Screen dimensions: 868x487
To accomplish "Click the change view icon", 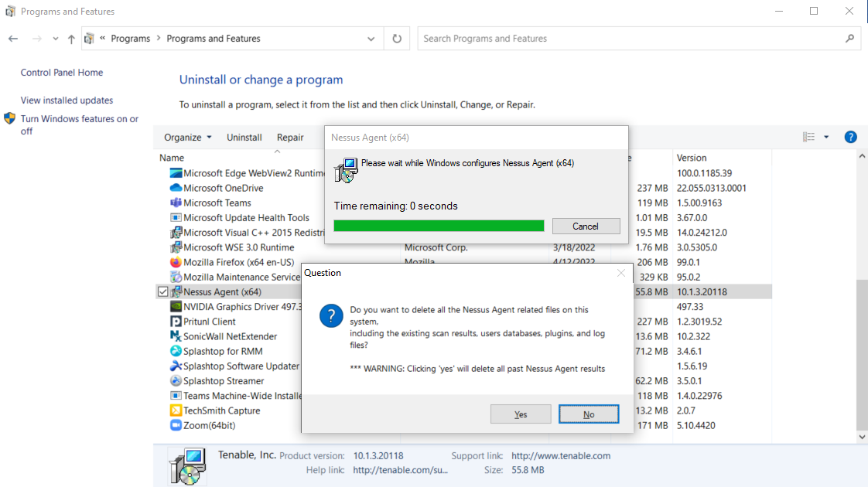I will [x=808, y=138].
